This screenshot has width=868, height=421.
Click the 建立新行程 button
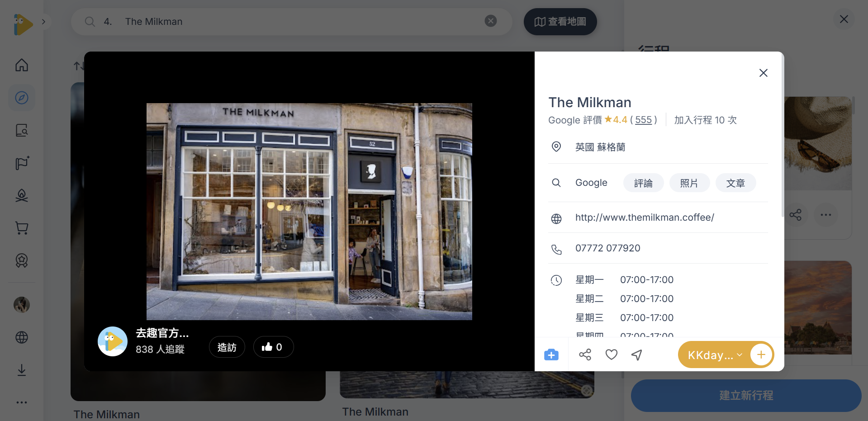(745, 395)
